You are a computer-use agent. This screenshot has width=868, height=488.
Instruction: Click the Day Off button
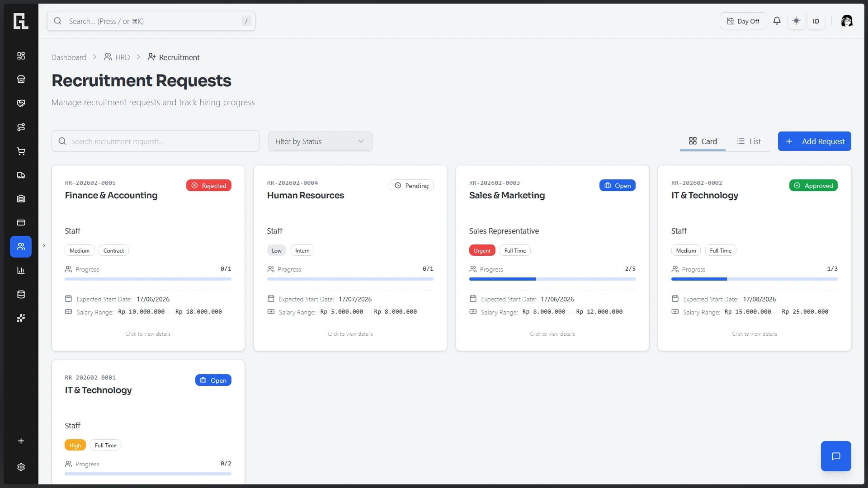[743, 21]
